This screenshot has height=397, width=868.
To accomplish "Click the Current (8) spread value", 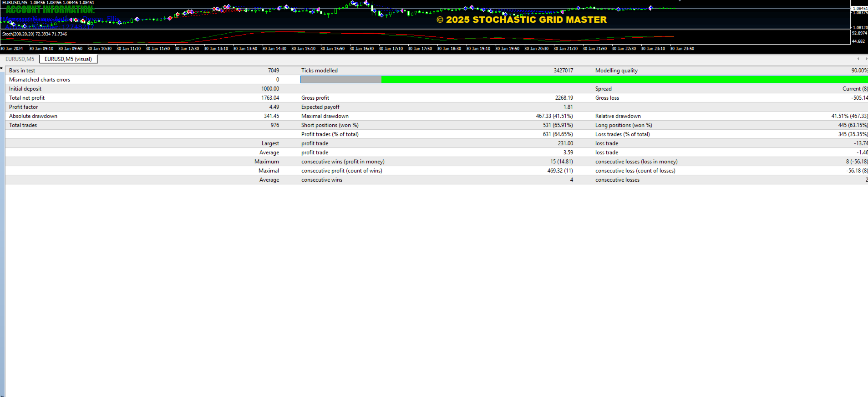I will (855, 89).
